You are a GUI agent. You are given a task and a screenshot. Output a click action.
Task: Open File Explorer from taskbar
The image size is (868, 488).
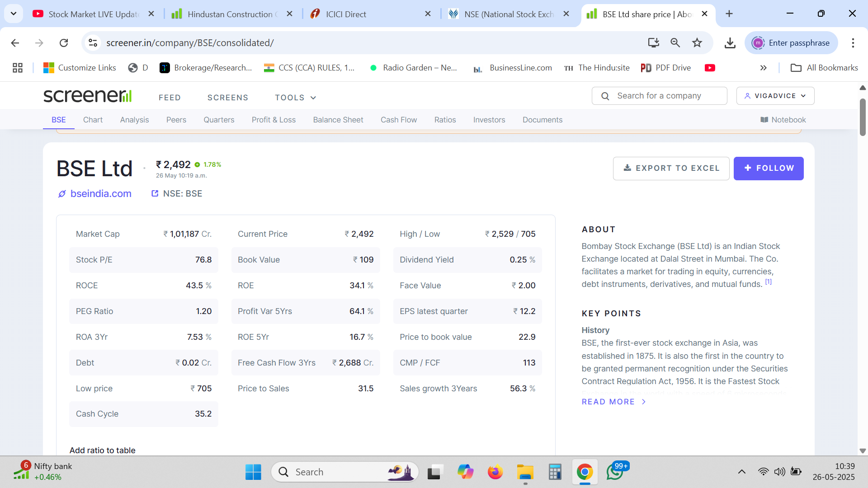point(525,472)
